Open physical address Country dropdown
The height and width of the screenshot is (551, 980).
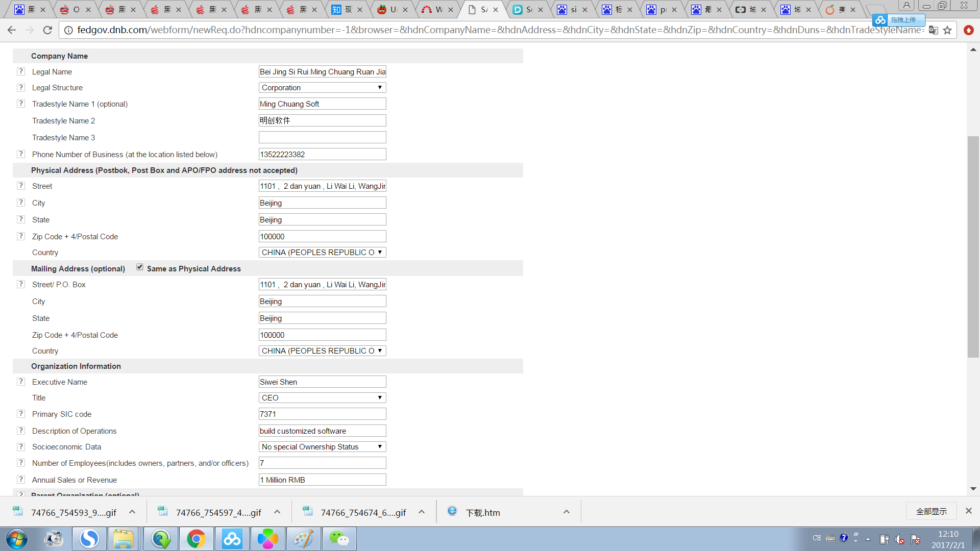tap(322, 253)
